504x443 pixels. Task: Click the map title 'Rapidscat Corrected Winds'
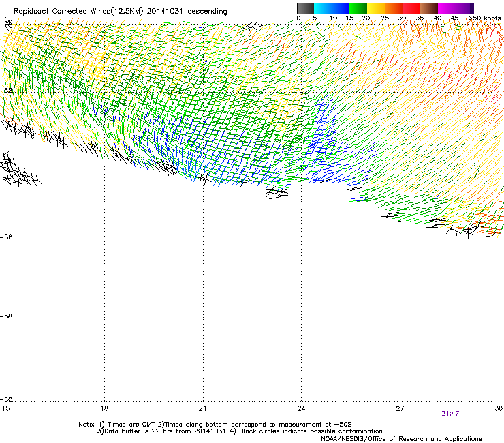pos(62,12)
